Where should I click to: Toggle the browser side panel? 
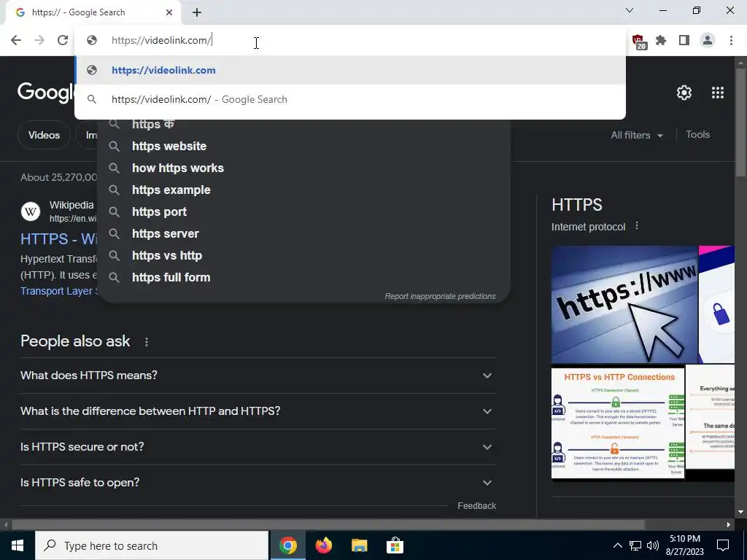coord(684,41)
